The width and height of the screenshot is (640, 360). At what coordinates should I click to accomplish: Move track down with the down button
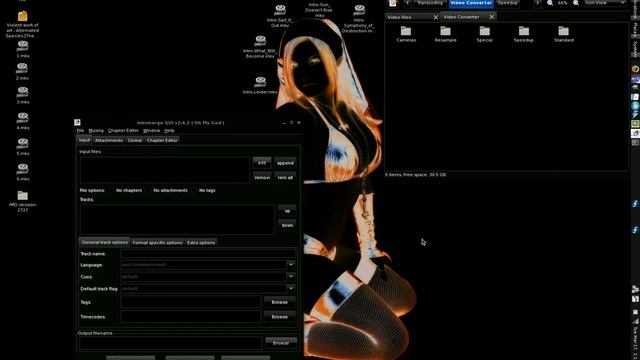[287, 225]
